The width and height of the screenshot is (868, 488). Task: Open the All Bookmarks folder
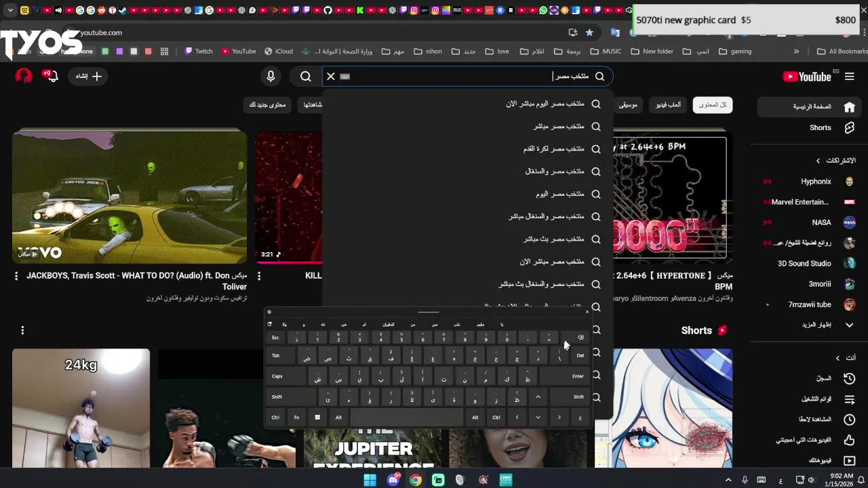click(842, 52)
